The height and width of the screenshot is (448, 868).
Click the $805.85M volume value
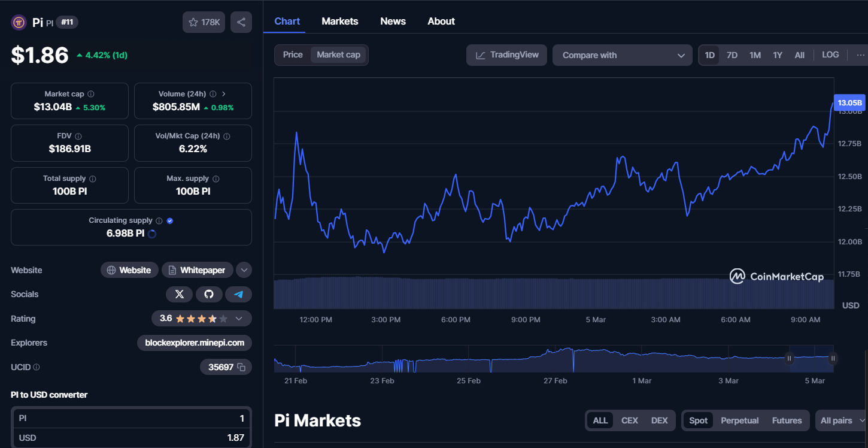[176, 107]
